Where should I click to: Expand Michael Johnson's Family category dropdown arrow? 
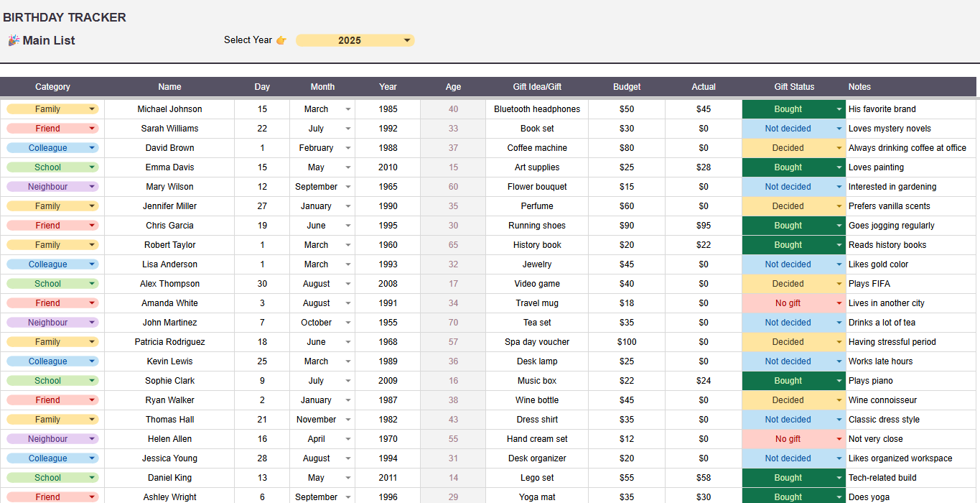pos(92,109)
